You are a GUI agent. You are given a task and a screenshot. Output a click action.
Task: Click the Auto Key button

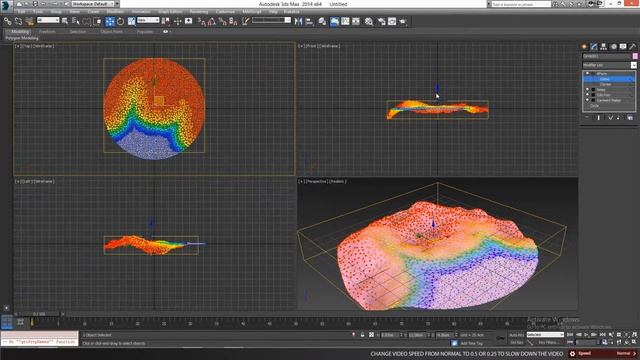pyautogui.click(x=516, y=335)
